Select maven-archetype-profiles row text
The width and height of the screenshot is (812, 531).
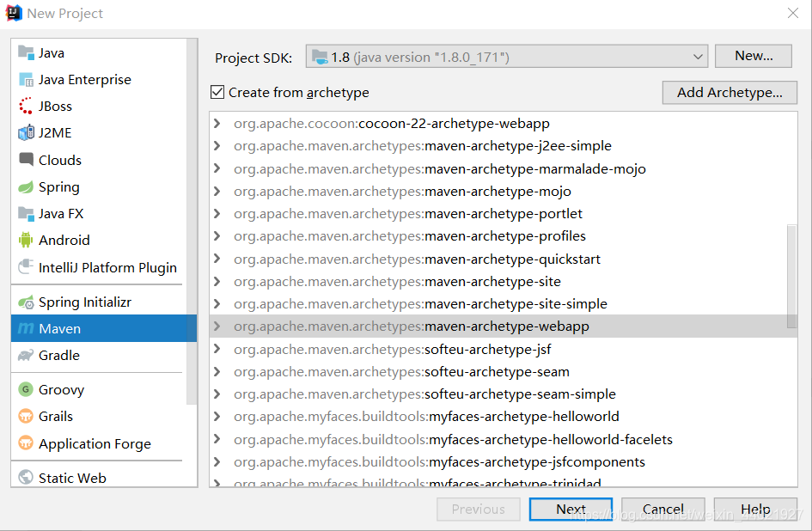tap(410, 236)
